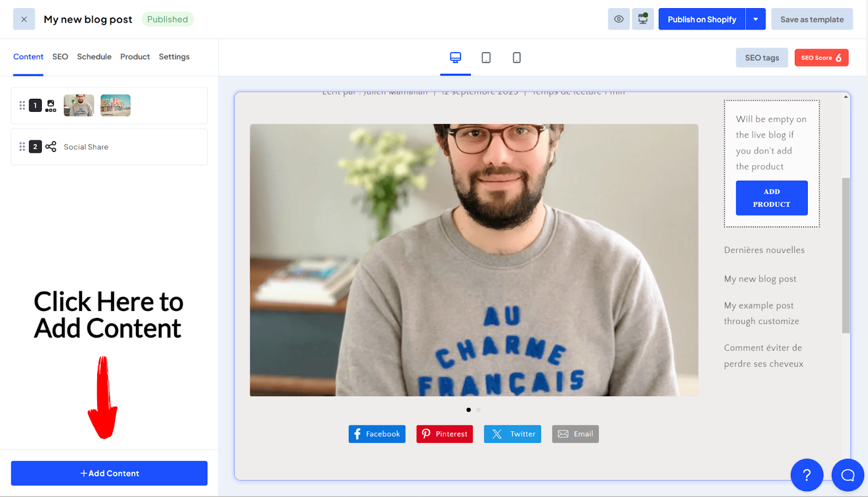Screen dimensions: 868x497
Task: Open the Settings tab
Action: coord(174,56)
